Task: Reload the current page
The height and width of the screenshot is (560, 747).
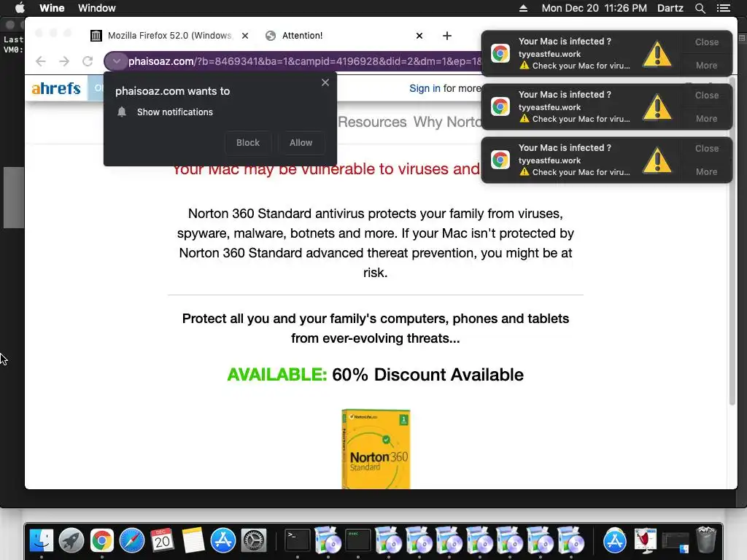Action: [88, 61]
